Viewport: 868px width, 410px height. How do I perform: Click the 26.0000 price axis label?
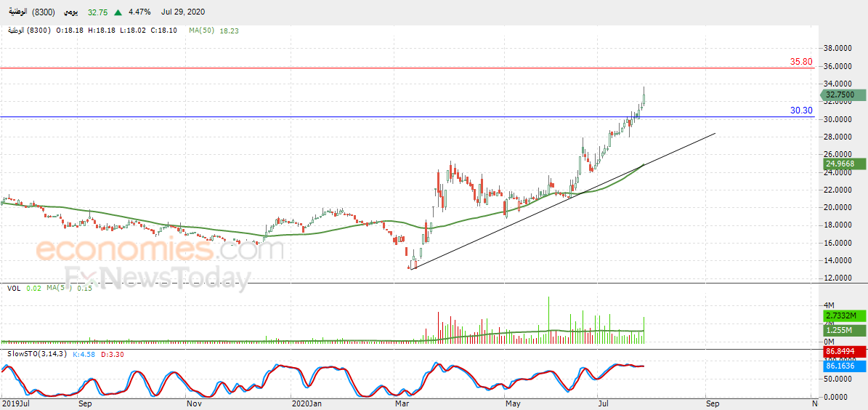click(838, 155)
